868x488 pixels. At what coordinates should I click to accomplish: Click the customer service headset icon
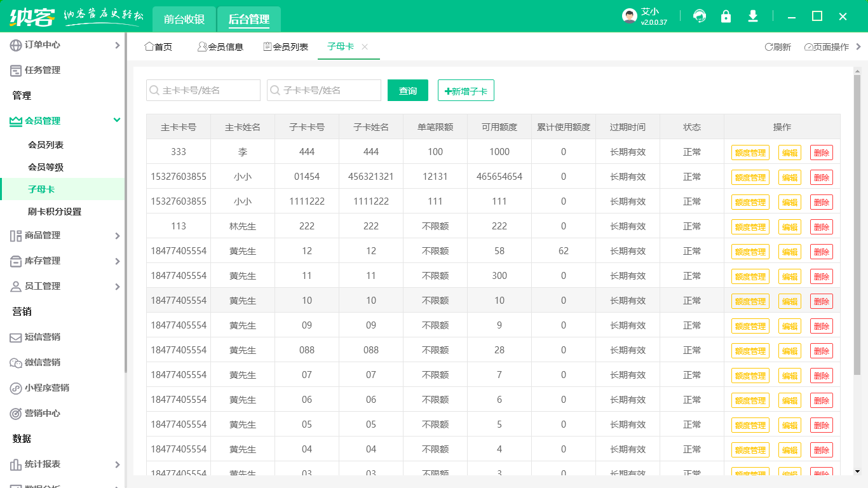(700, 17)
